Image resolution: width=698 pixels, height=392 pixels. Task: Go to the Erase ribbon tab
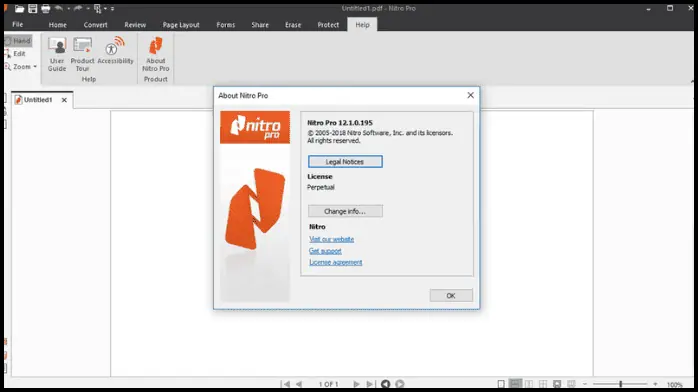pos(293,25)
